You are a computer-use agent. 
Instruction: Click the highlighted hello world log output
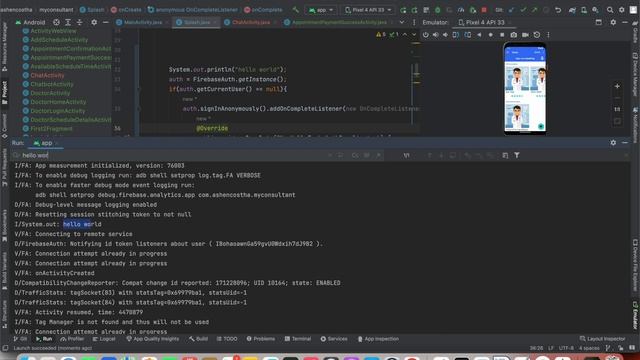pos(82,224)
